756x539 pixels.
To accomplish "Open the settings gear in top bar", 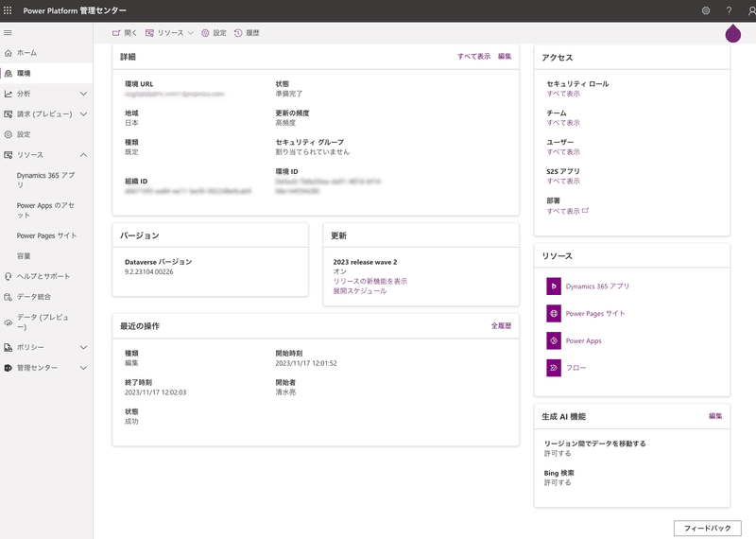I will click(x=706, y=10).
